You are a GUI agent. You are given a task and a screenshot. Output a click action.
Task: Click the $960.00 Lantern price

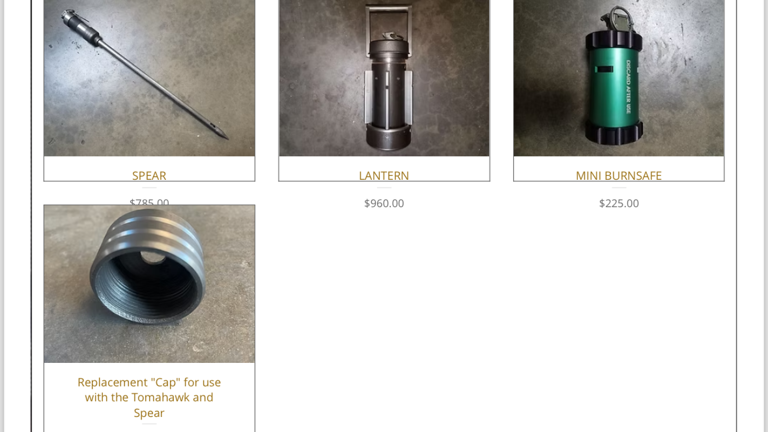[384, 203]
